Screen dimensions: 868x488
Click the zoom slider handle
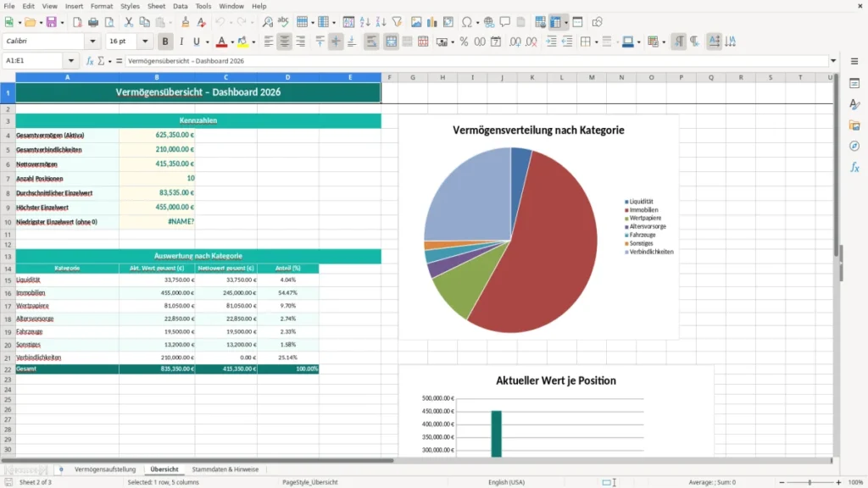pos(810,482)
